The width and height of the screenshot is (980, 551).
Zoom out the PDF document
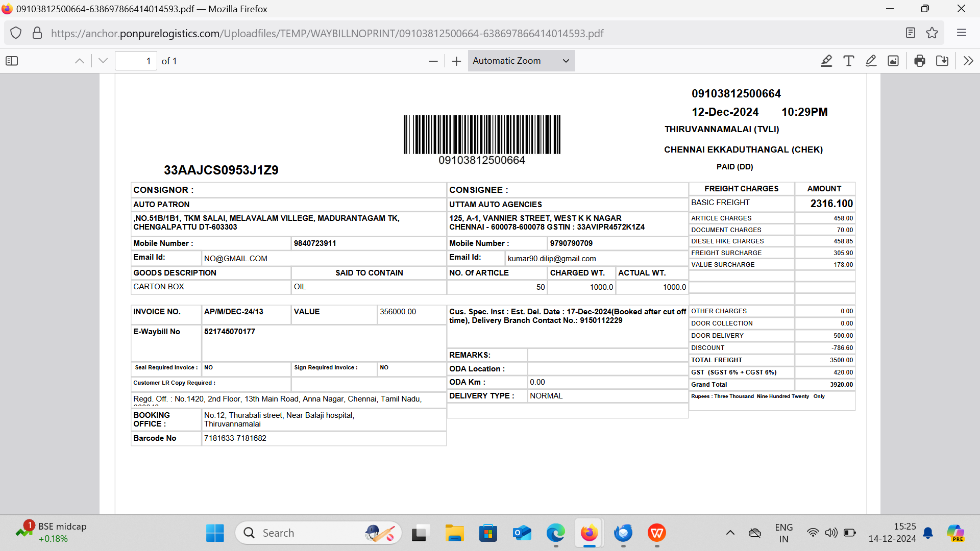click(433, 61)
